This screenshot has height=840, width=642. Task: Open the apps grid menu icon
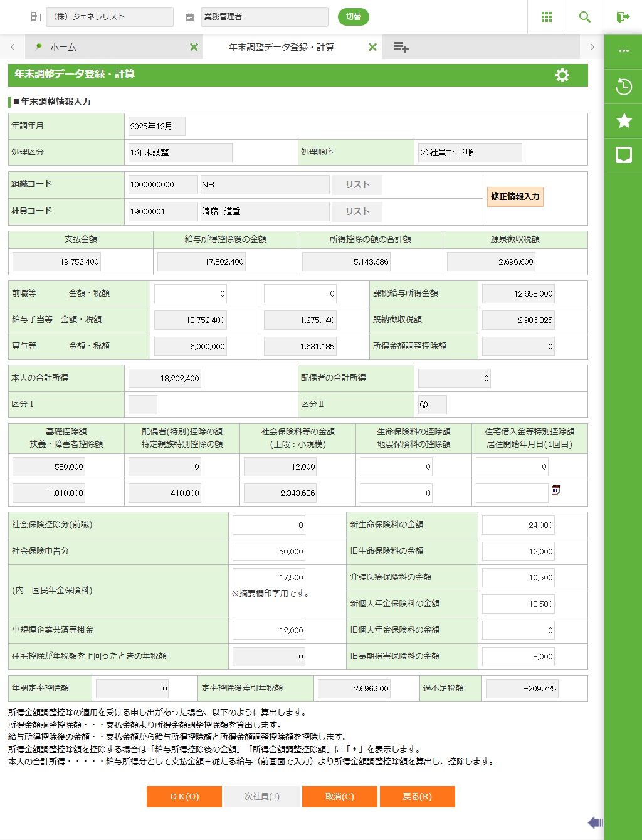[x=547, y=17]
